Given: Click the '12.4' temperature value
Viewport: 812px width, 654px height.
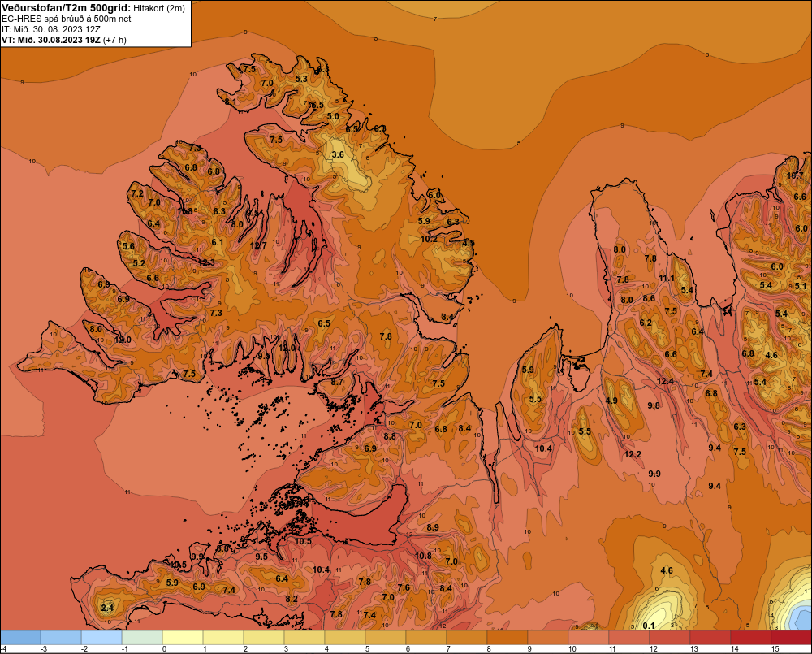Looking at the screenshot, I should pos(666,381).
